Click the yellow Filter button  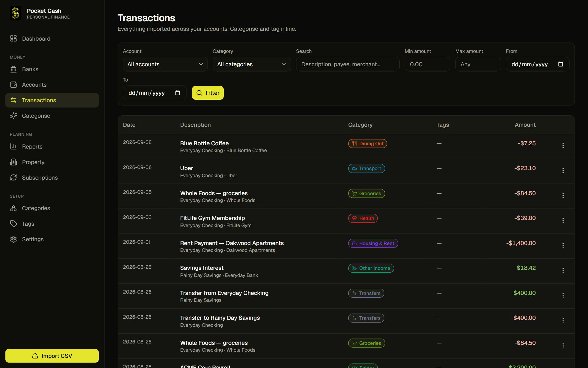pyautogui.click(x=208, y=93)
